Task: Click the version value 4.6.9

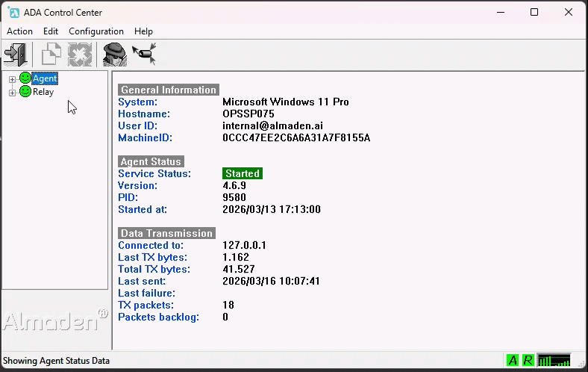Action: [x=234, y=185]
